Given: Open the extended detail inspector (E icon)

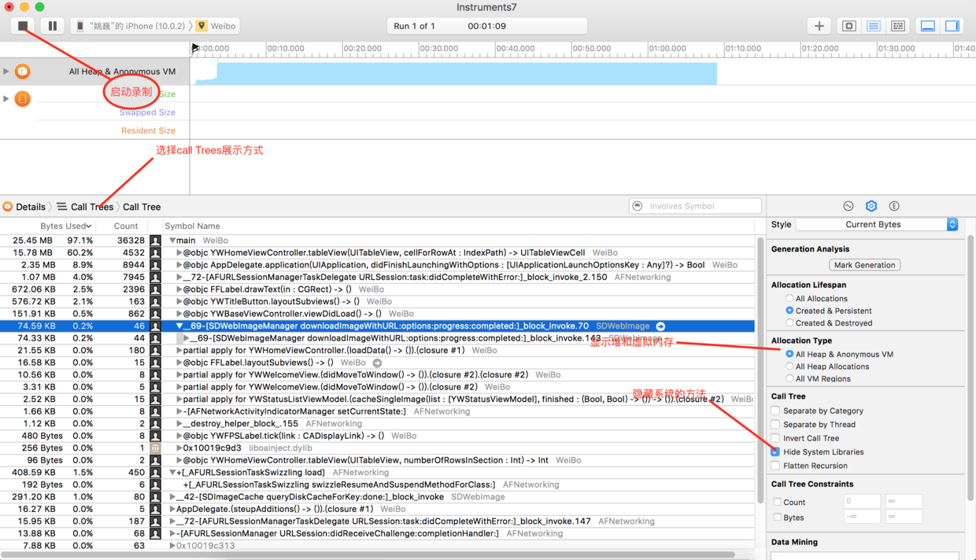Looking at the screenshot, I should click(894, 205).
